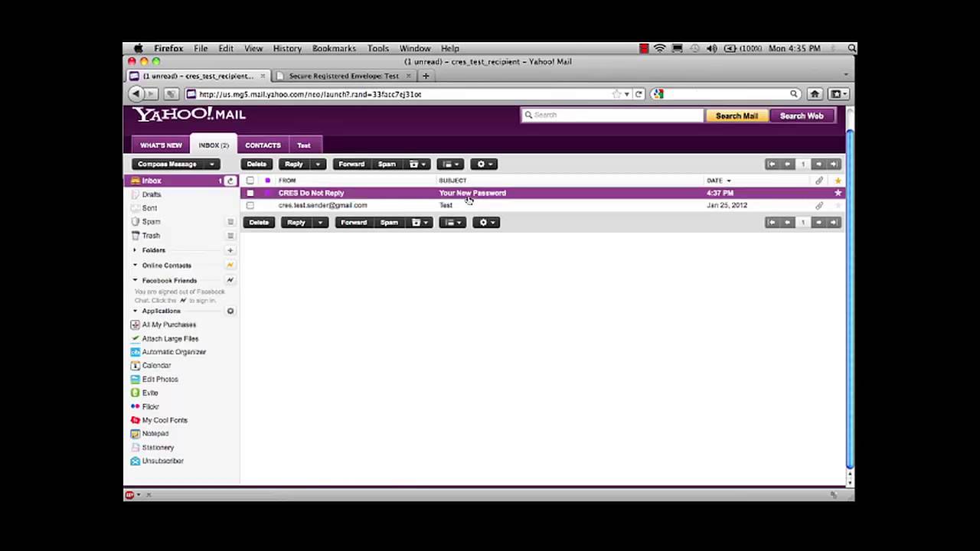This screenshot has width=980, height=551.
Task: Switch to the What's New tab
Action: (161, 145)
